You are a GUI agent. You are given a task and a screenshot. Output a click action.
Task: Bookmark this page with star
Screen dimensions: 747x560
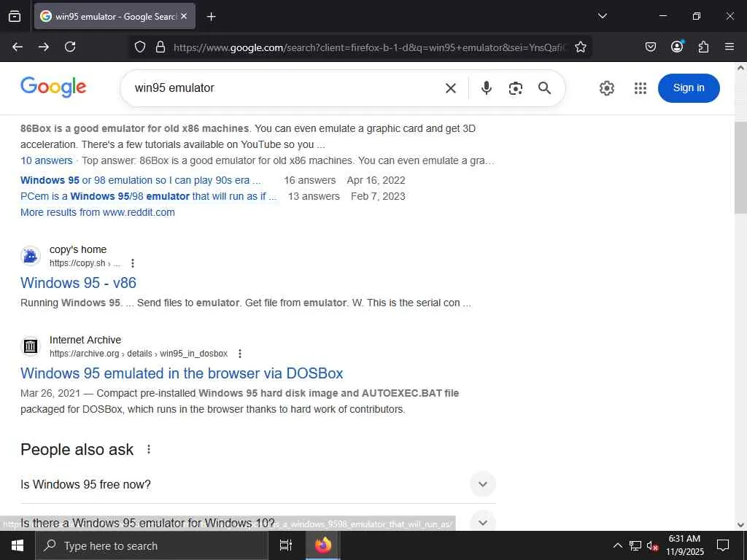click(580, 47)
